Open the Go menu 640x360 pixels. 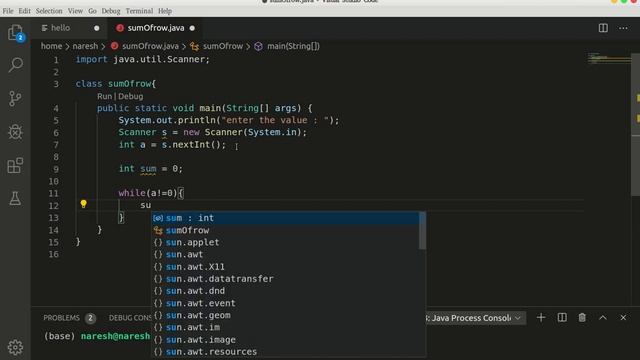pos(93,11)
